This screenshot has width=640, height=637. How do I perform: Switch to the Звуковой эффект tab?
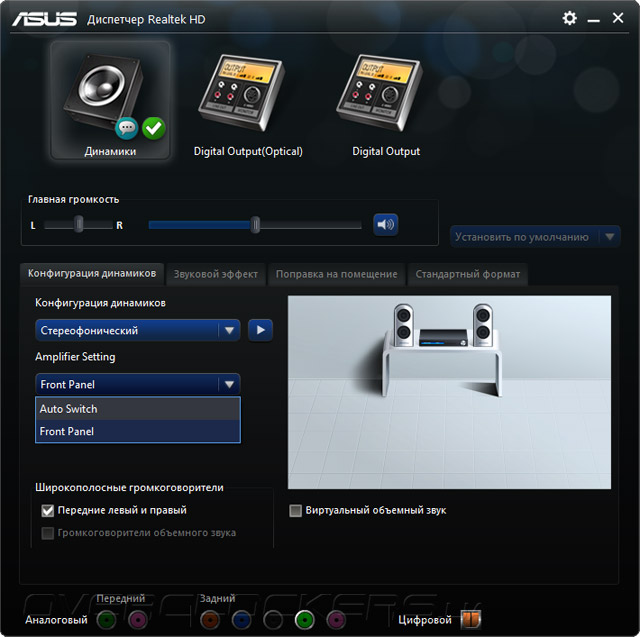(216, 274)
